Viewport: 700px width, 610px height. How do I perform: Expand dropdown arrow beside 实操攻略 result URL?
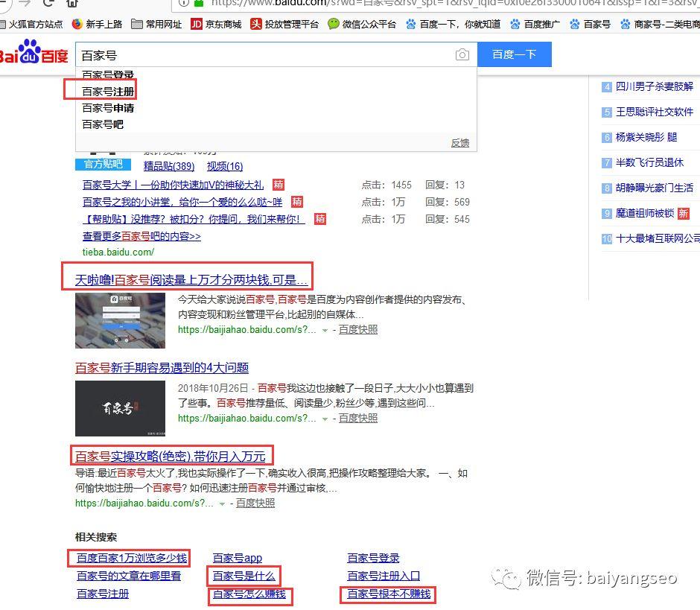click(223, 503)
